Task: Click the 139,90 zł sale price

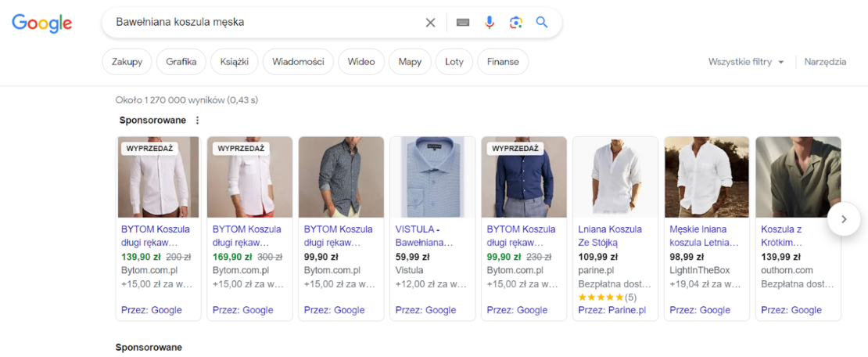Action: [x=141, y=257]
